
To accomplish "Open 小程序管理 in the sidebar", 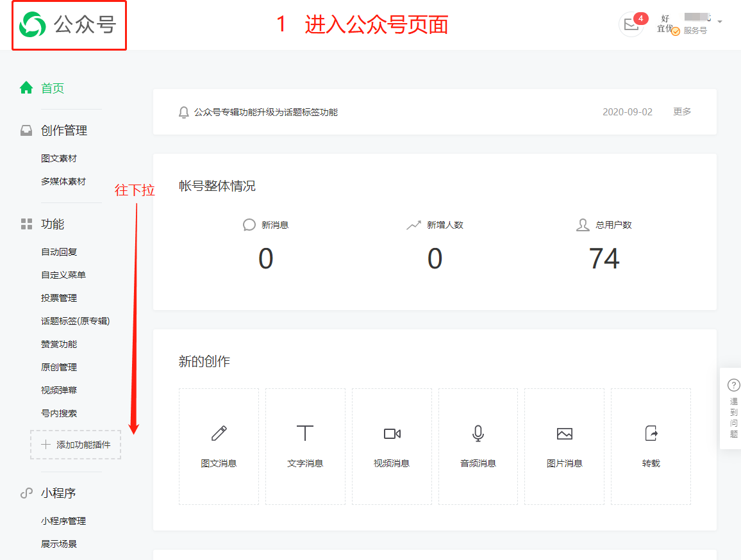I will (x=63, y=521).
